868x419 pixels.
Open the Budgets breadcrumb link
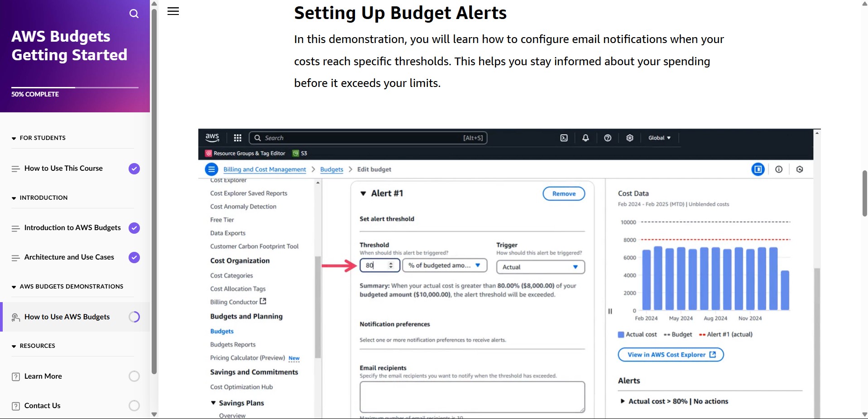[x=331, y=169]
